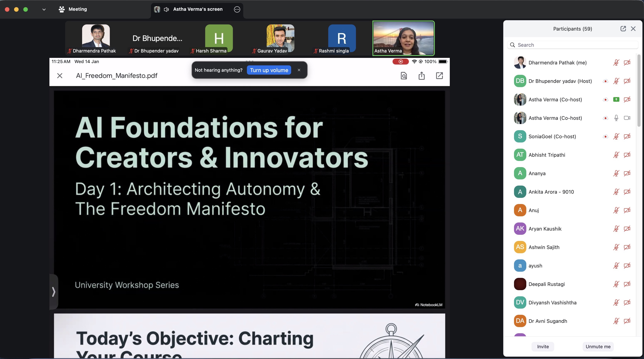This screenshot has width=644, height=359.
Task: Click the find-in-document icon in PDF toolbar
Action: click(x=404, y=76)
